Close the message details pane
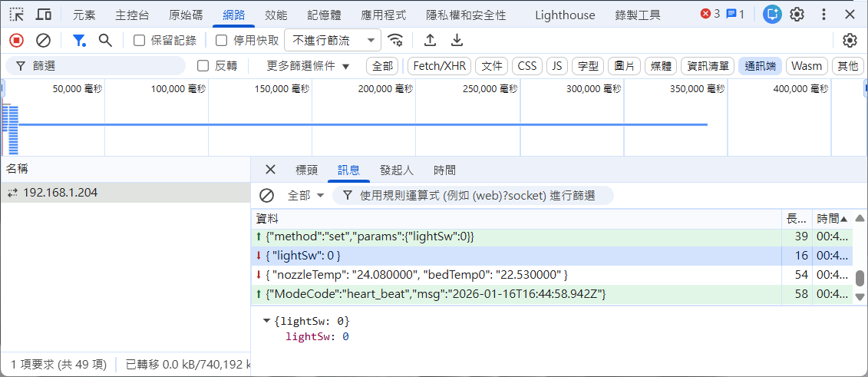Screen dimensions: 868x377 click(x=270, y=170)
